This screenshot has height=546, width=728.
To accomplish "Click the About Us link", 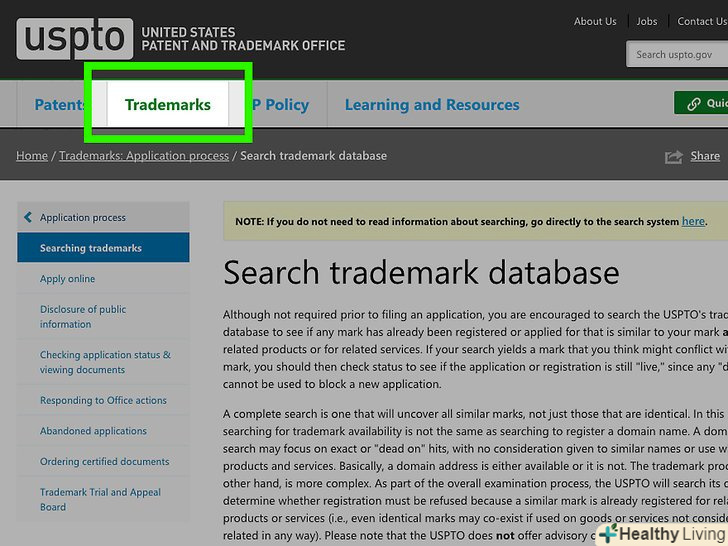I will (595, 21).
